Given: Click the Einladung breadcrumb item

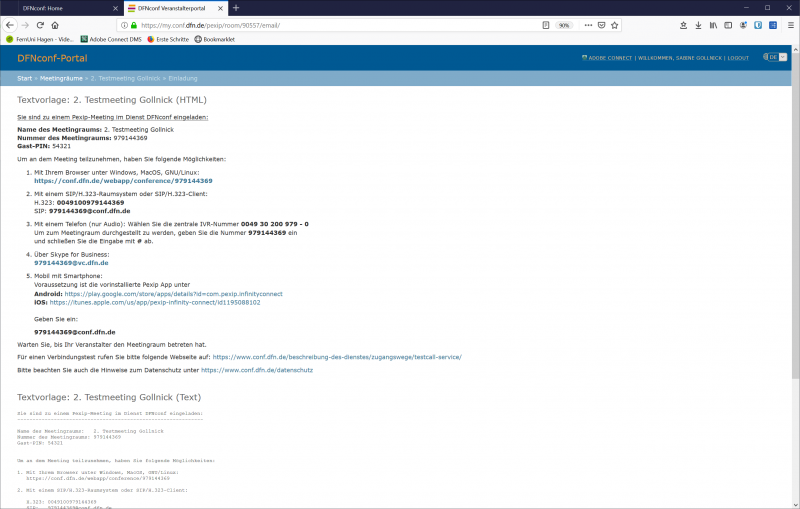Looking at the screenshot, I should pyautogui.click(x=183, y=79).
